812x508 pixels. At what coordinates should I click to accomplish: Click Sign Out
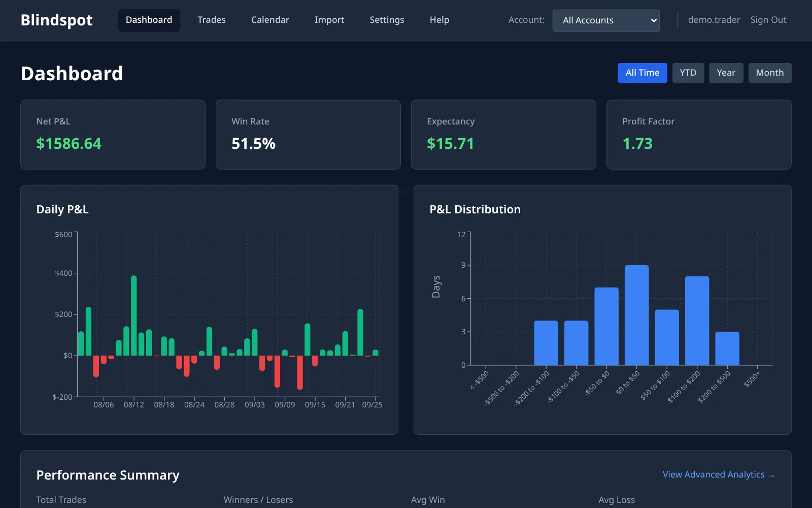pos(768,20)
